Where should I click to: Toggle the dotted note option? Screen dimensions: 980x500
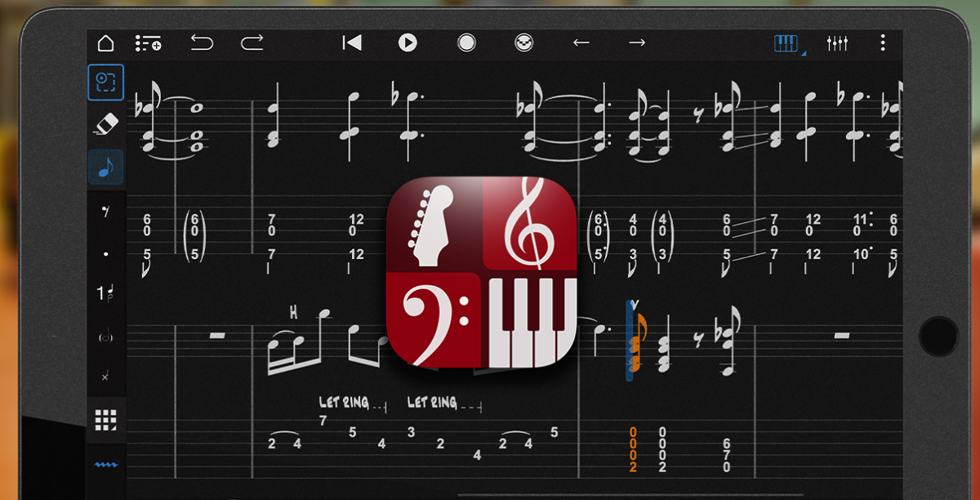(106, 254)
